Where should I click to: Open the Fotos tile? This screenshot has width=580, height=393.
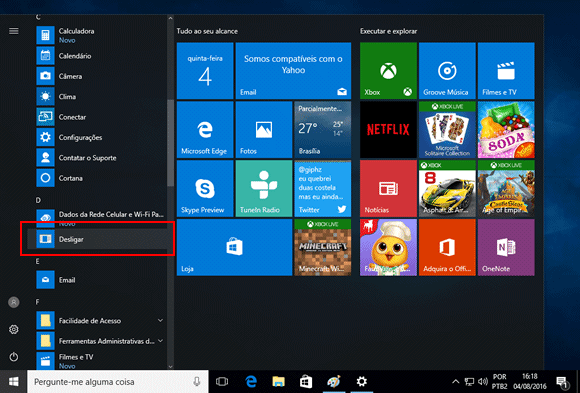(x=264, y=130)
